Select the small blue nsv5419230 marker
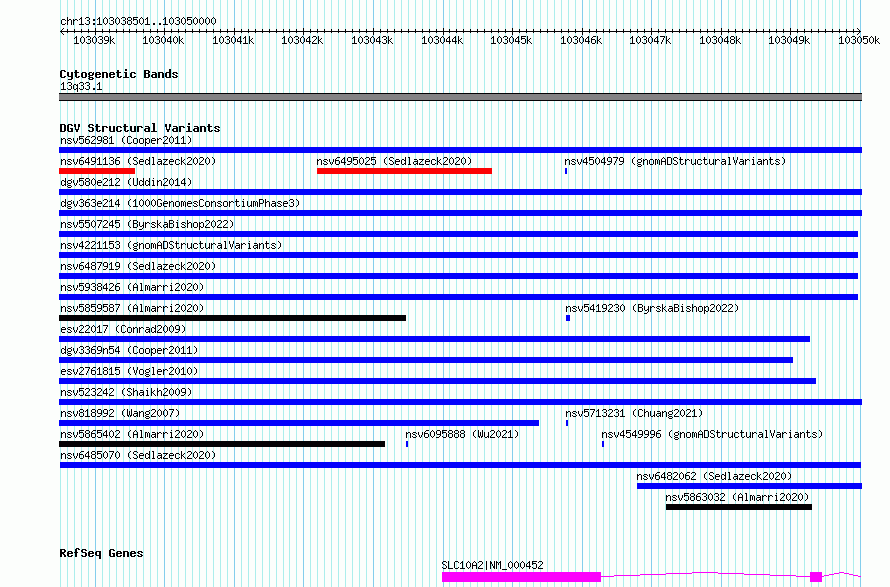The height and width of the screenshot is (587, 890). (x=568, y=318)
